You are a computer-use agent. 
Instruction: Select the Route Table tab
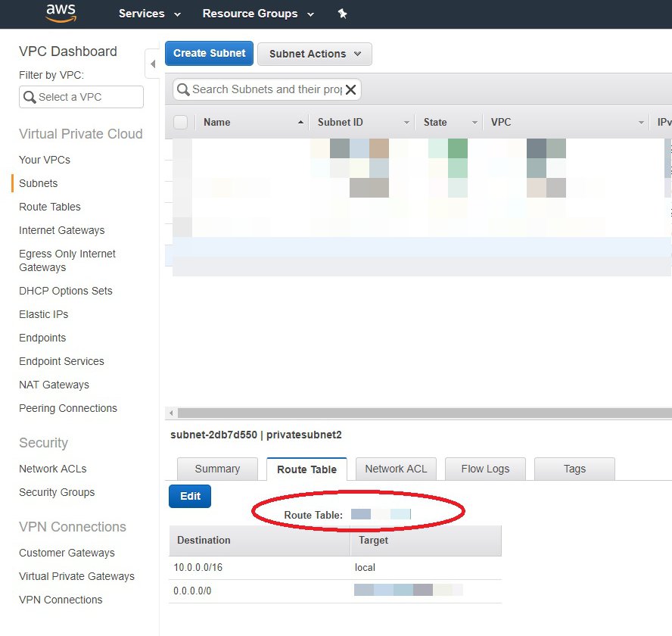tap(306, 469)
